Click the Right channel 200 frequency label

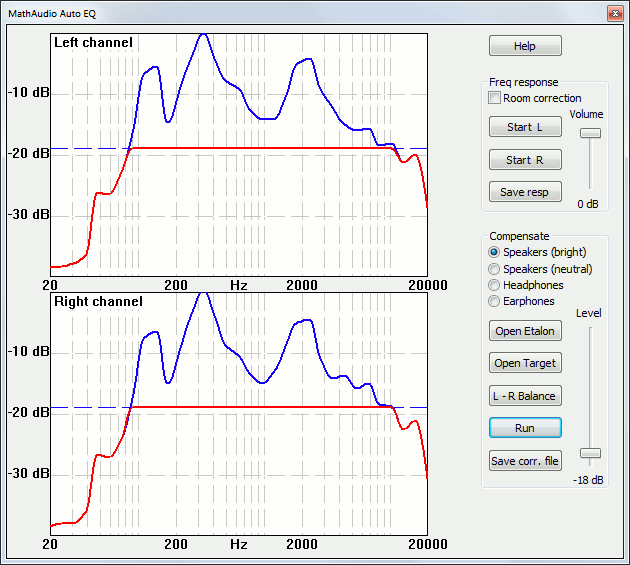pos(176,544)
